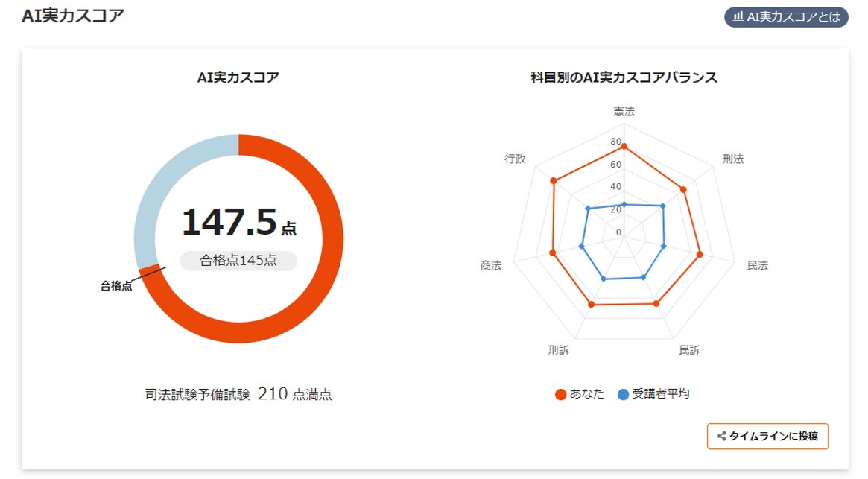Select the orange data point on 民法 axis
The width and height of the screenshot is (868, 479).
[x=700, y=255]
